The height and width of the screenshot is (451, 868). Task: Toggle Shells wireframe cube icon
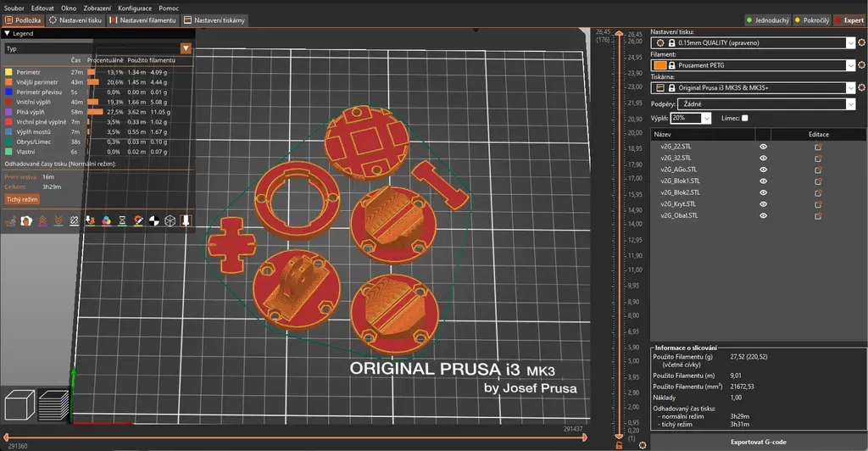tap(170, 220)
